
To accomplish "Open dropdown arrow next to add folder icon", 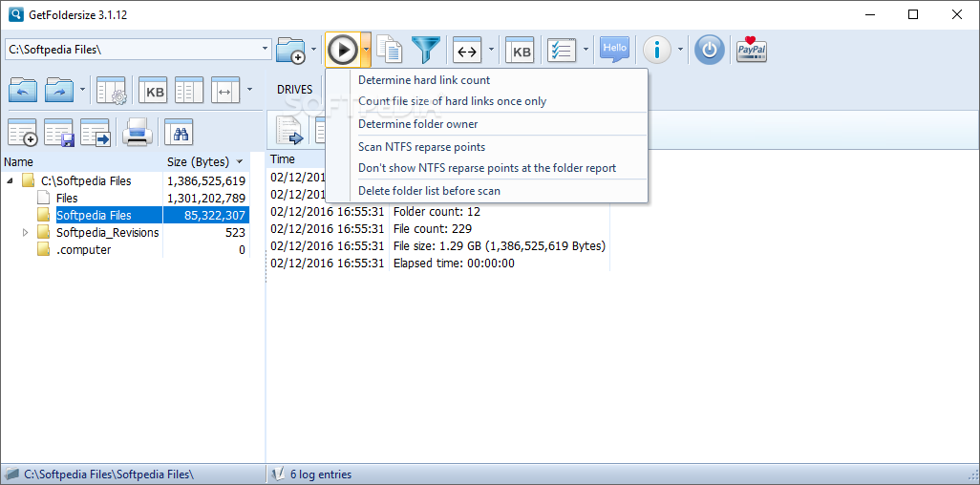I will pyautogui.click(x=313, y=50).
